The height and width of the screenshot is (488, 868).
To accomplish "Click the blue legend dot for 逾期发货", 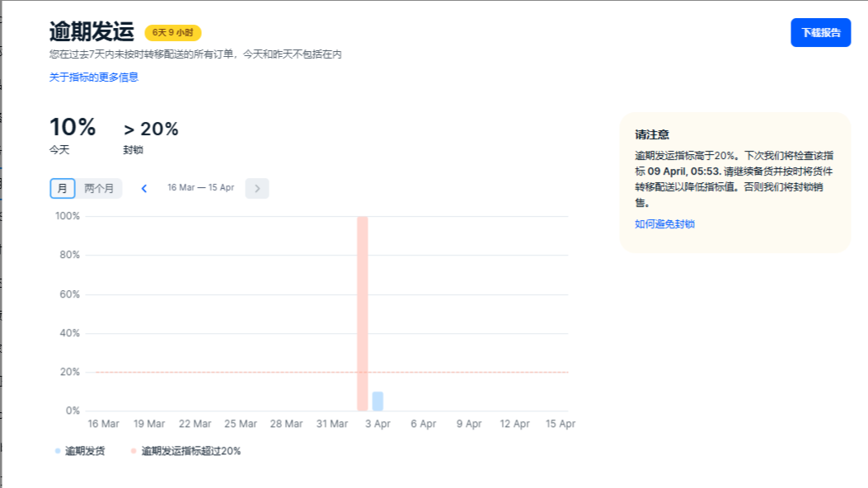I will click(58, 451).
